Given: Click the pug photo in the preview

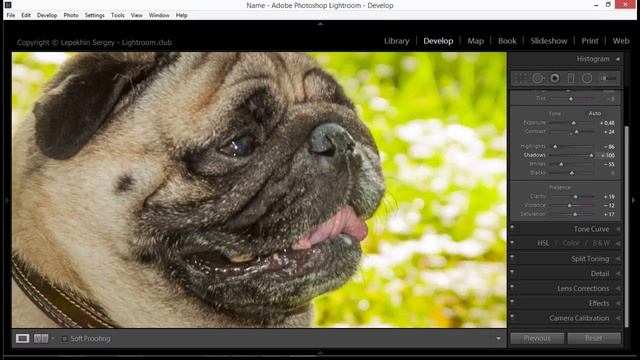Looking at the screenshot, I should pyautogui.click(x=259, y=190).
